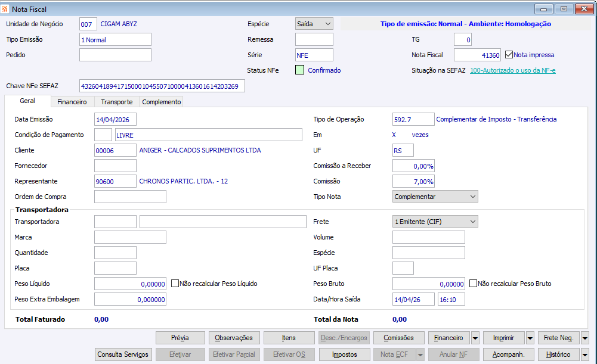Click the Representante 90600 field
597x364 pixels.
point(115,182)
